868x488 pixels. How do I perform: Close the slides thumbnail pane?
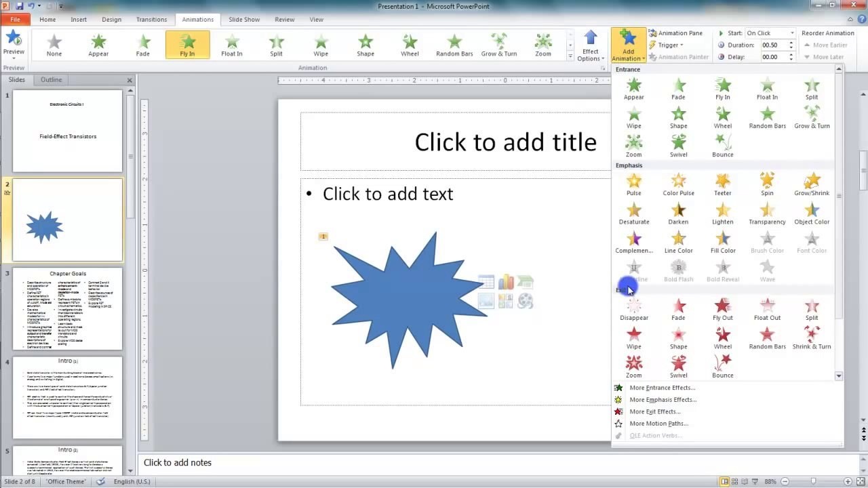click(130, 80)
